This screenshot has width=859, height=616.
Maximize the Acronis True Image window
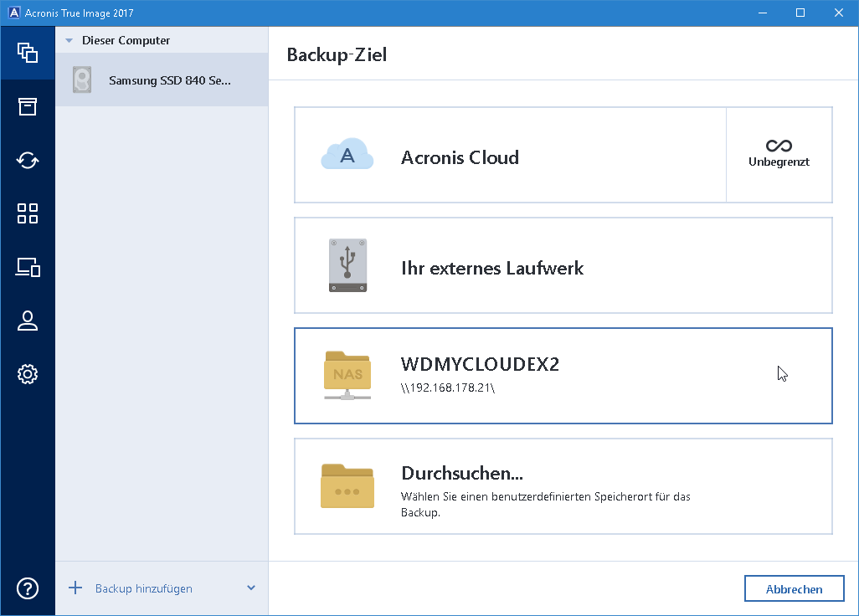coord(800,13)
